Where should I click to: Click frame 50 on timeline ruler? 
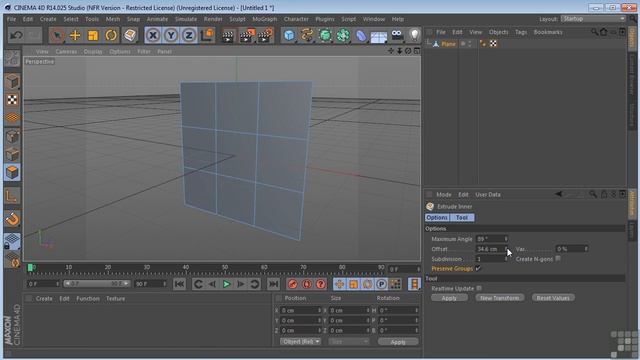tap(224, 268)
